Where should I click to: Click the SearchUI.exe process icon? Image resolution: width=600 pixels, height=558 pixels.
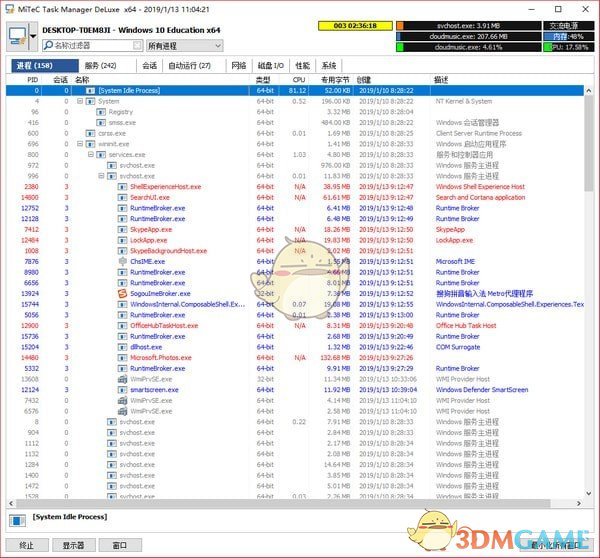click(122, 197)
